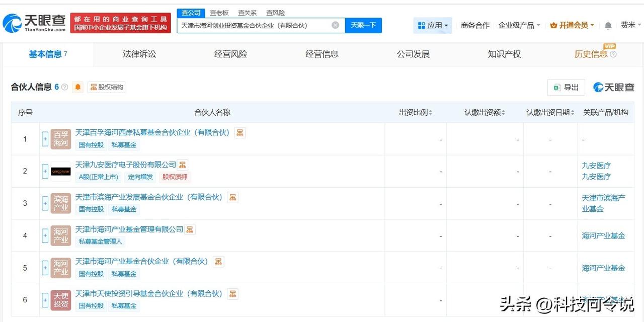The height and width of the screenshot is (322, 644).
Task: Open 天津九安医疗电子股份有限公司 link
Action: 126,165
